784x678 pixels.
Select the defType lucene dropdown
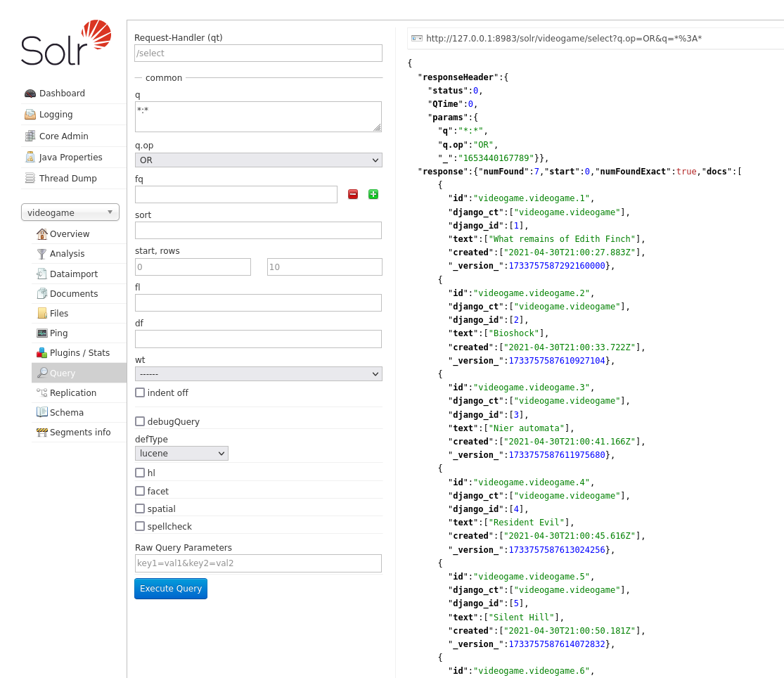click(x=181, y=454)
